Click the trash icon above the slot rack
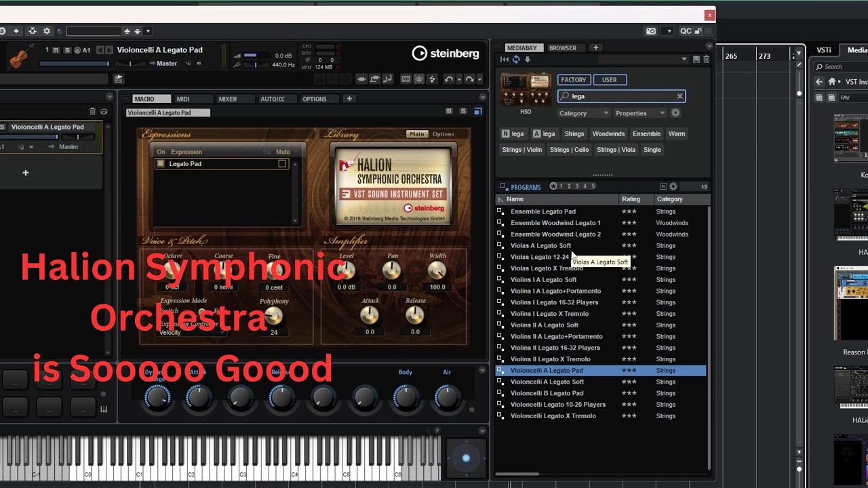This screenshot has width=868, height=488. [x=93, y=112]
